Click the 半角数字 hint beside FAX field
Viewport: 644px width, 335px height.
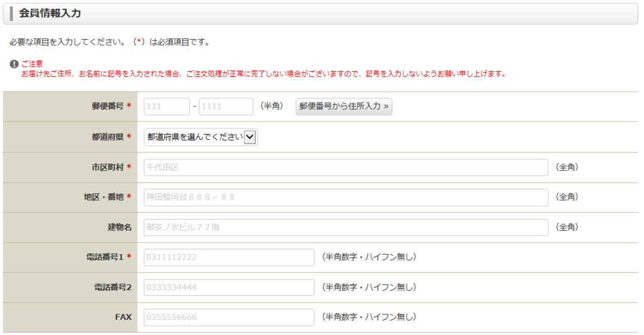coord(369,317)
